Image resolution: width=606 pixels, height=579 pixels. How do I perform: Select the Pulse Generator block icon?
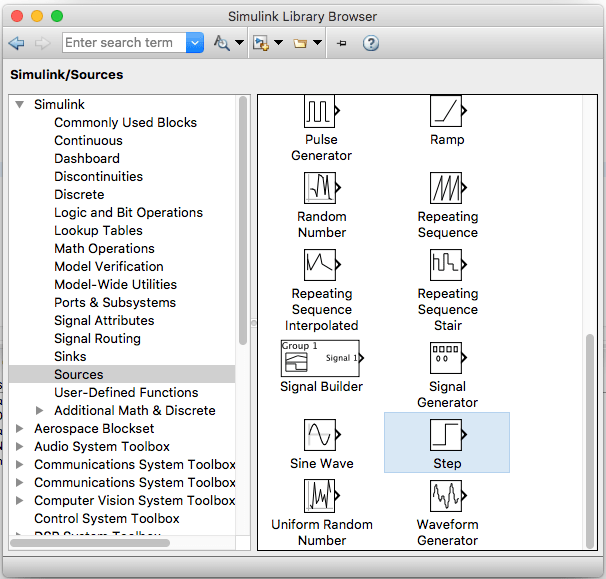click(x=321, y=111)
